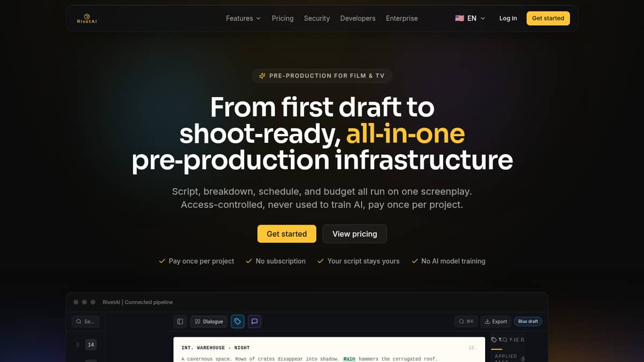Click the highlighted word Rain in the script

click(349, 359)
